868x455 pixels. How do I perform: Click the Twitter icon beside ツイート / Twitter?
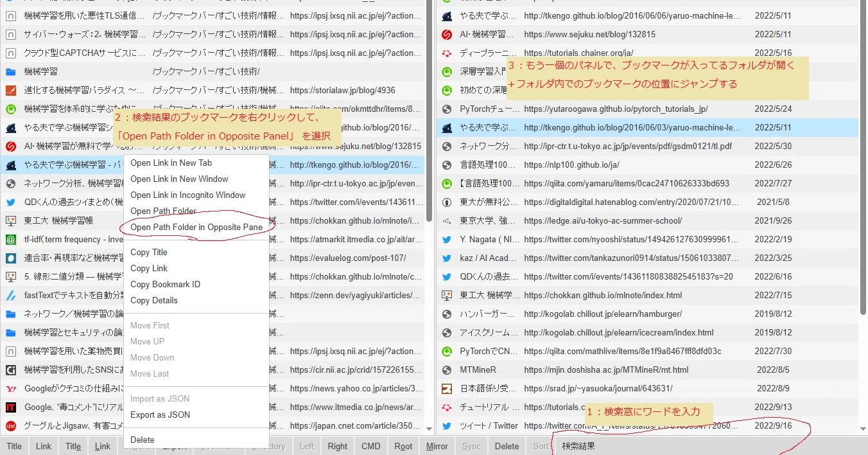(447, 425)
